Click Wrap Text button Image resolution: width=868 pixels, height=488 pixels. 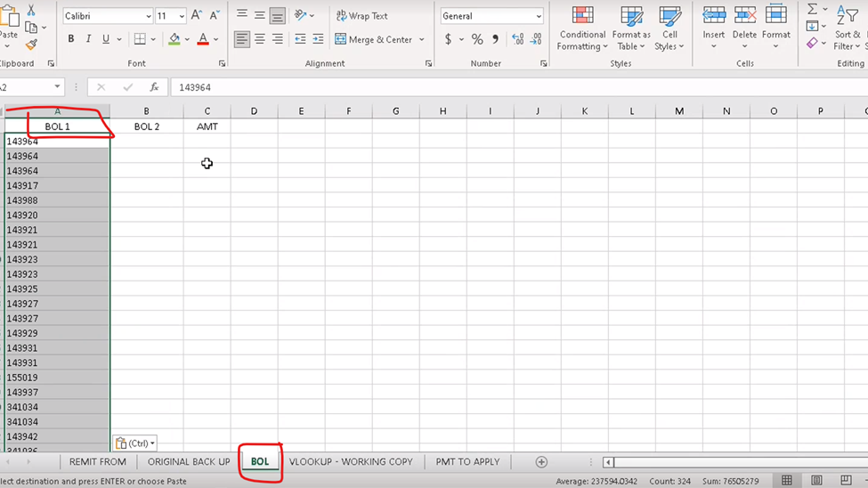point(362,15)
